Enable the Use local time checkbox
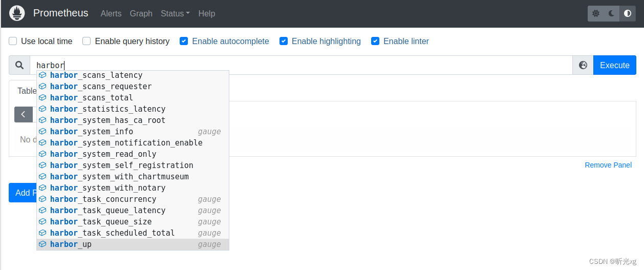 13,41
